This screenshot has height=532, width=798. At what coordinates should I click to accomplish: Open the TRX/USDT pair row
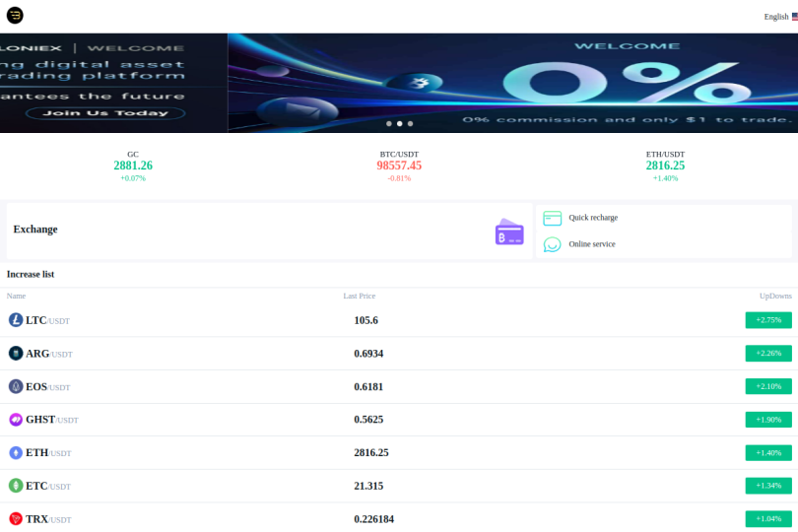click(399, 518)
